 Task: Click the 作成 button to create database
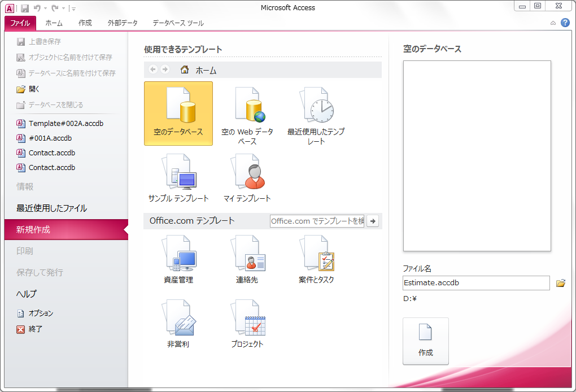pos(425,341)
